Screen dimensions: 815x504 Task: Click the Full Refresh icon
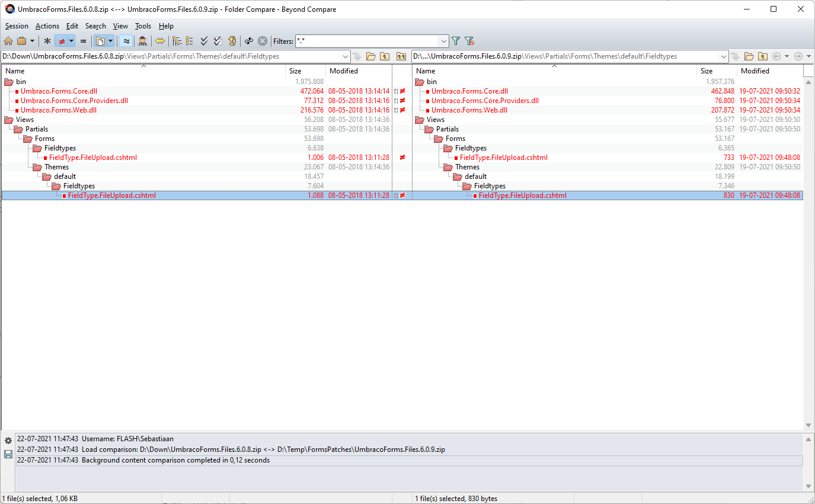click(249, 41)
